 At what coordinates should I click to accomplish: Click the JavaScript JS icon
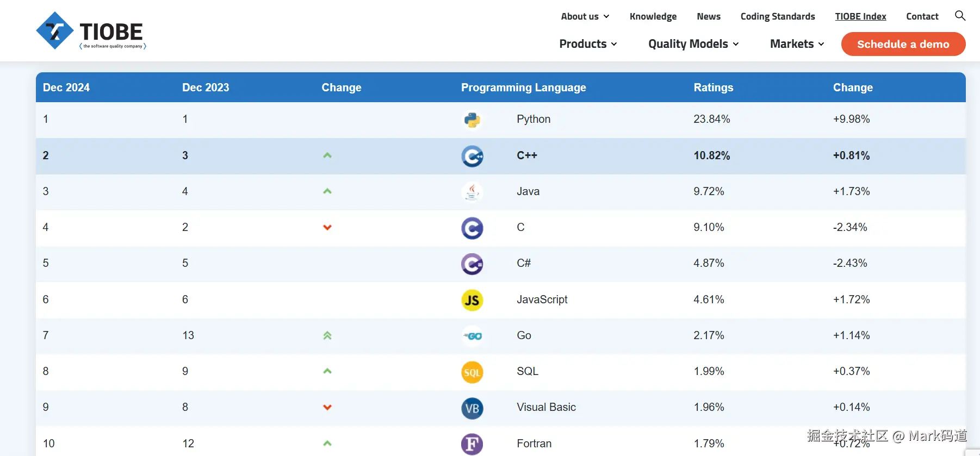click(472, 300)
